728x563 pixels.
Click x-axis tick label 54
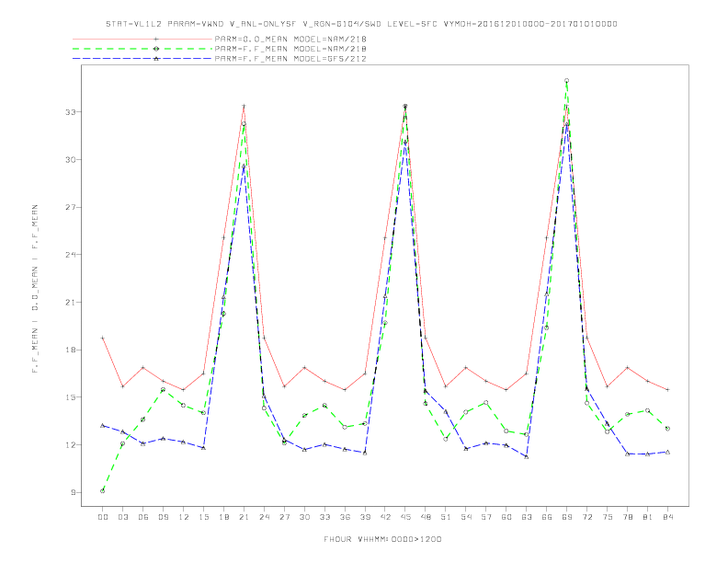(466, 517)
